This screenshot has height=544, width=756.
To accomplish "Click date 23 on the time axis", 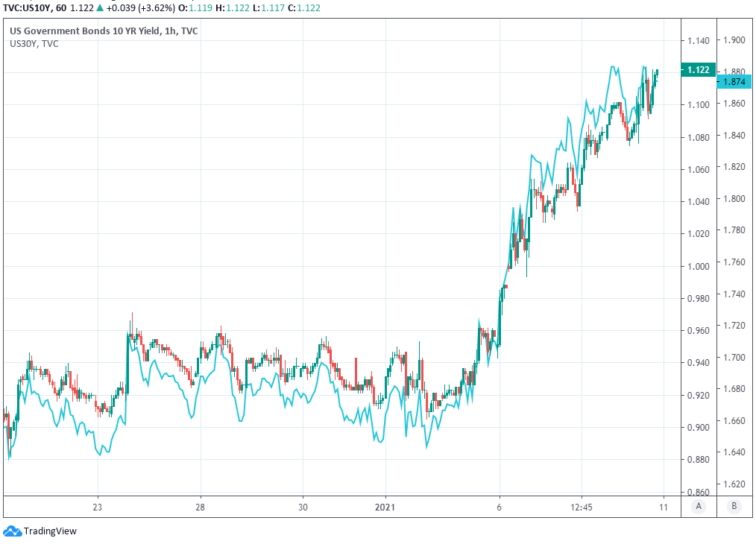I will point(97,507).
